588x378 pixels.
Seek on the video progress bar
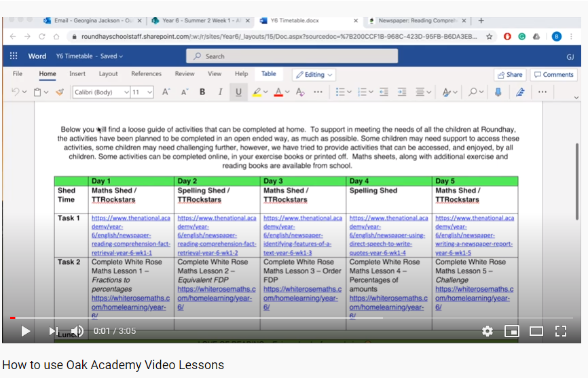coord(291,318)
